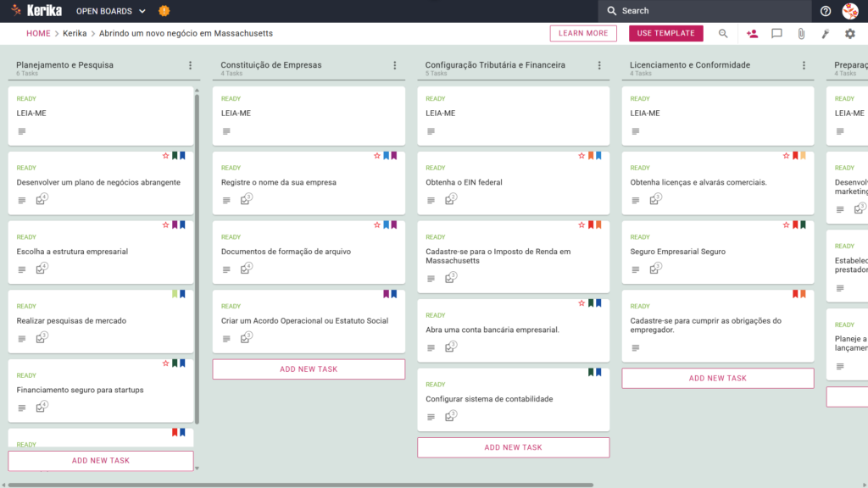Screen dimensions: 868x488
Task: Open the add team member icon
Action: (x=752, y=34)
